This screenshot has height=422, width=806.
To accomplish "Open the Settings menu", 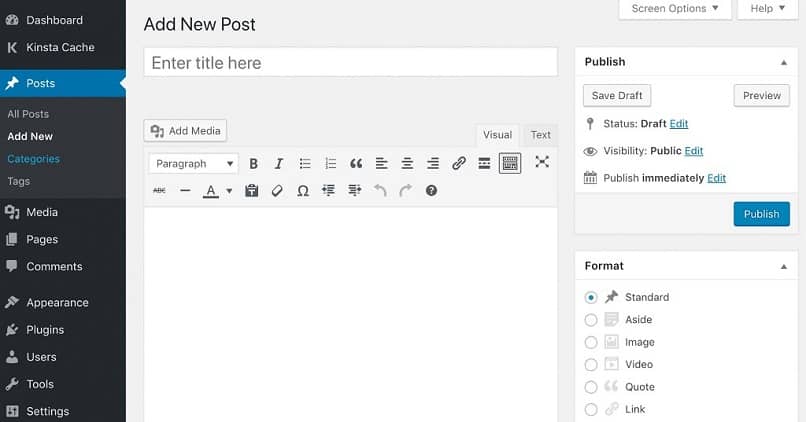I will [63, 411].
